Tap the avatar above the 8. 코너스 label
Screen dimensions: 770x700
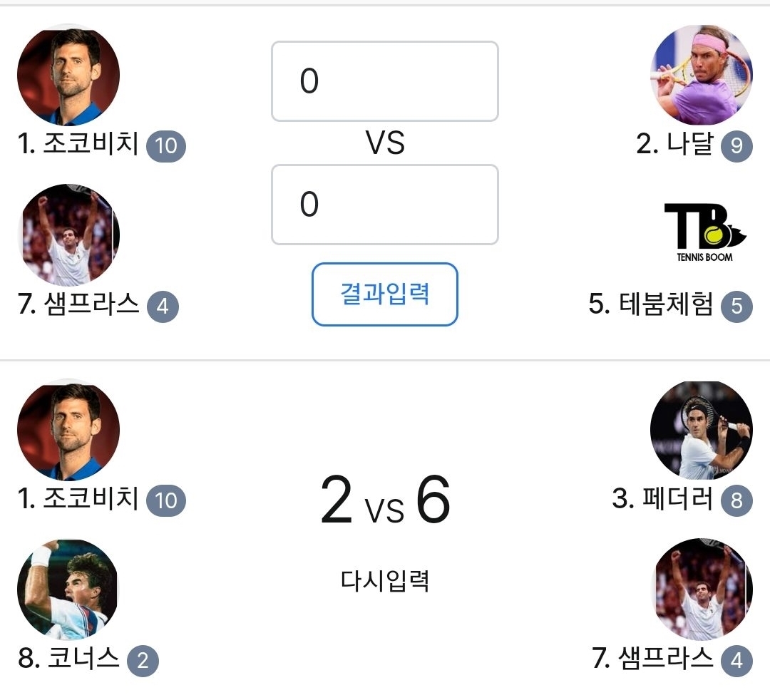point(68,590)
